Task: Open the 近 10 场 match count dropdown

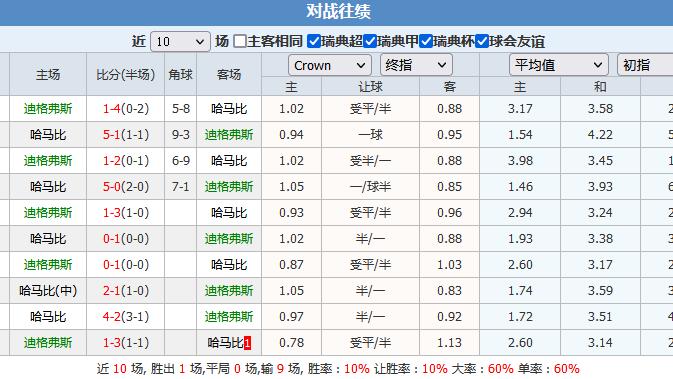Action: tap(180, 42)
